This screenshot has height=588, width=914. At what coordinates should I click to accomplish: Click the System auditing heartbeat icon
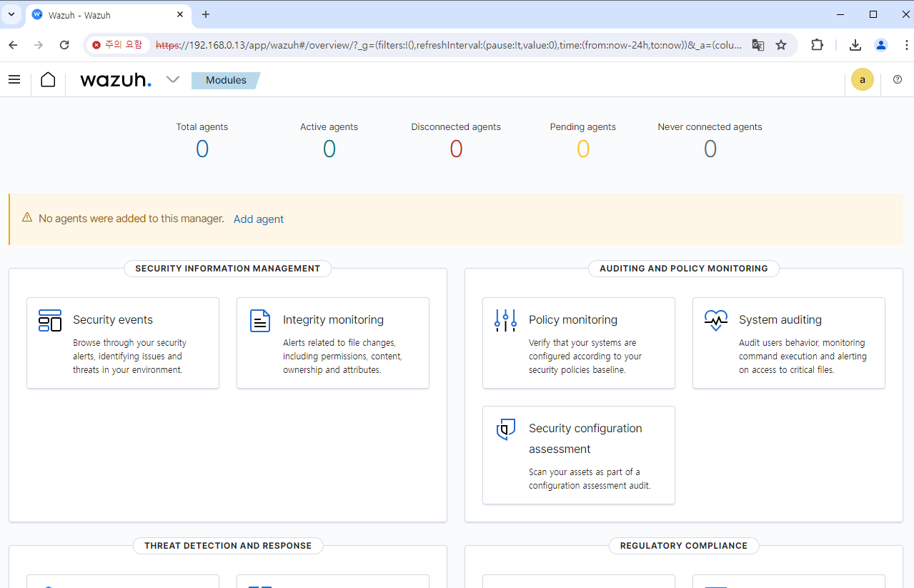coord(716,321)
